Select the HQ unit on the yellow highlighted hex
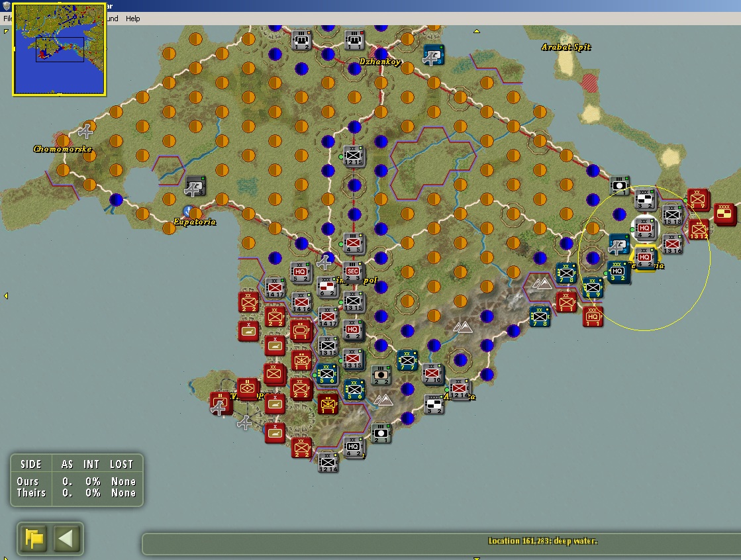 pos(644,258)
